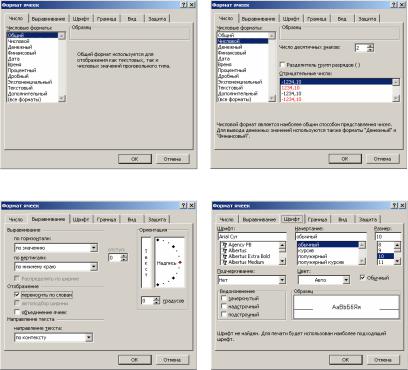Enable the 'подстрочный' effect checkbox
Screen dimensions: 408x370
(x=224, y=314)
